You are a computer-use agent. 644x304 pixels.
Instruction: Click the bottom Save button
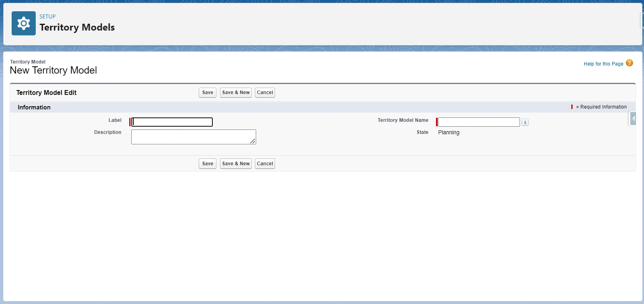click(x=208, y=164)
